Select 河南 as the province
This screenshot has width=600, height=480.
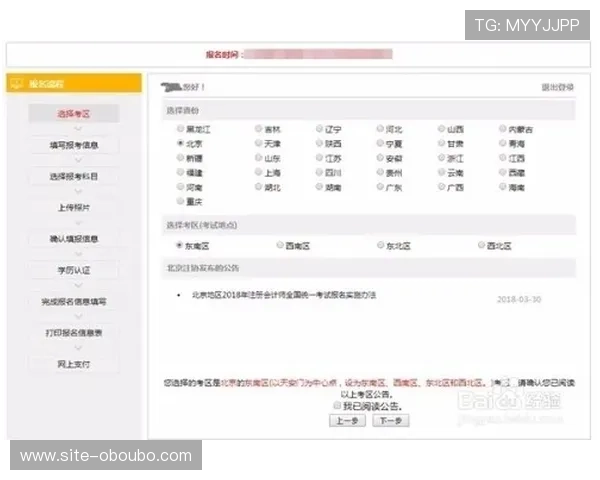[x=181, y=186]
